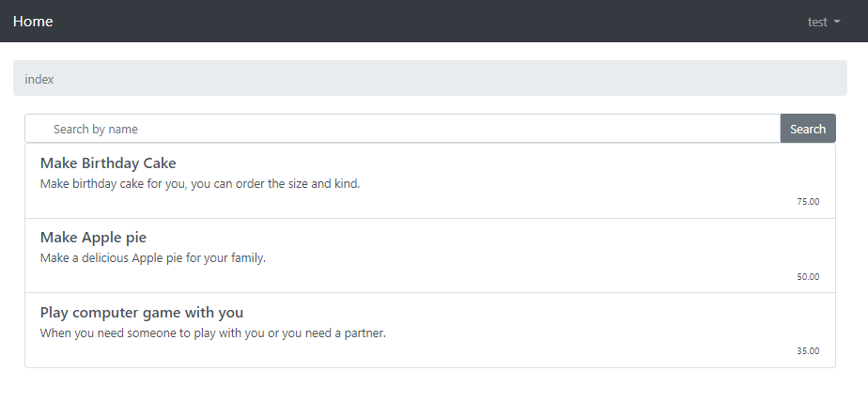The height and width of the screenshot is (402, 868).
Task: Click empty space in the dark navbar
Action: tap(423, 22)
